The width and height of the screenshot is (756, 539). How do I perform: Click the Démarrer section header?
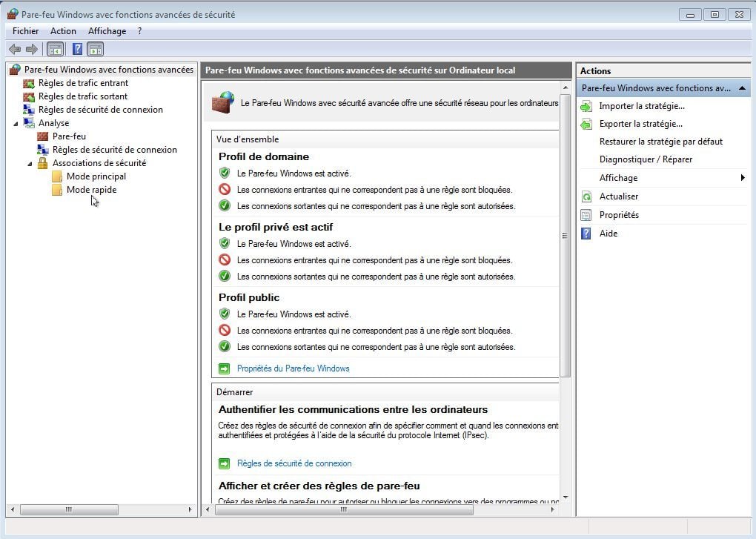[x=235, y=392]
